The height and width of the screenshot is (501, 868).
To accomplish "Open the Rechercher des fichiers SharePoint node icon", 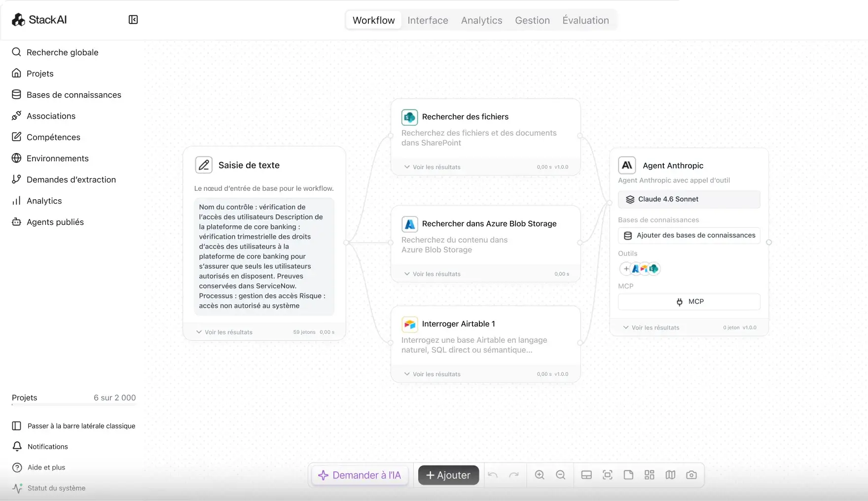I will 409,117.
